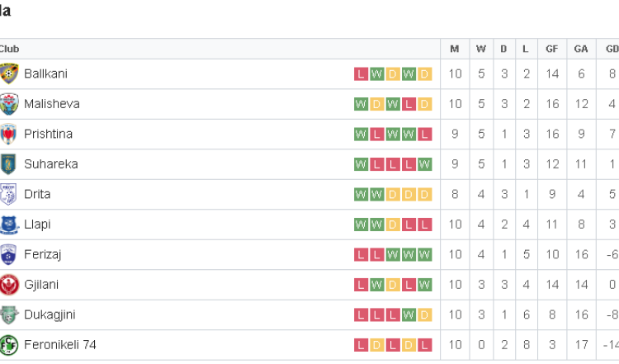Click the Gjilani red club crest

[x=9, y=285]
